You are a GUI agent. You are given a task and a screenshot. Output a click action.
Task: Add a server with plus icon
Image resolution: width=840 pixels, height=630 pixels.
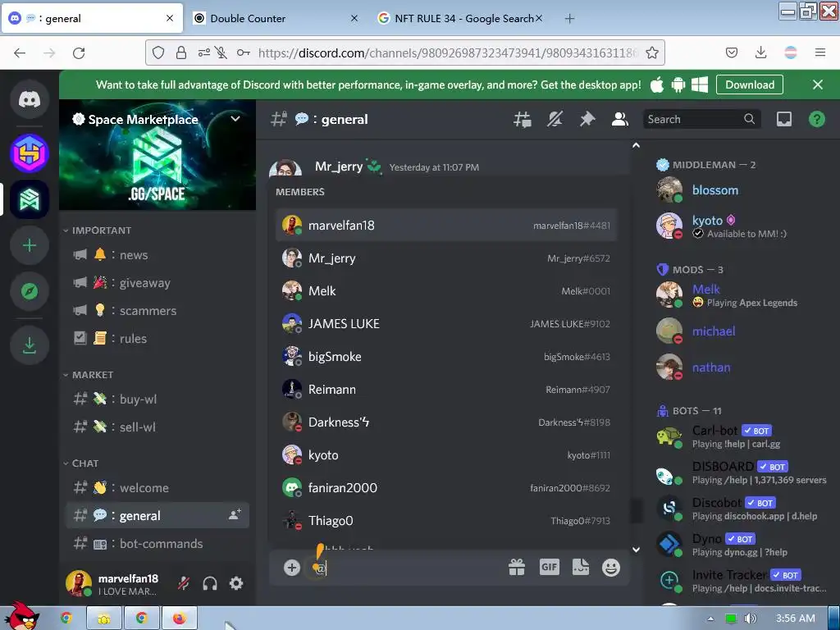click(30, 245)
